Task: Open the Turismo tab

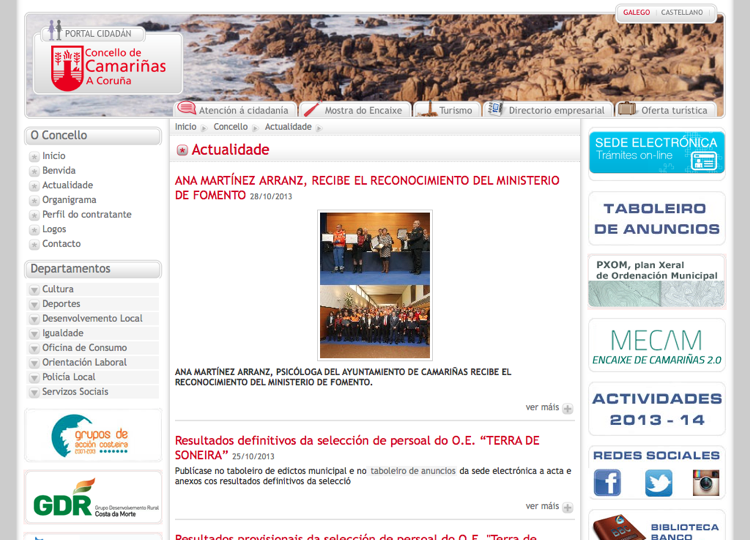Action: tap(447, 110)
